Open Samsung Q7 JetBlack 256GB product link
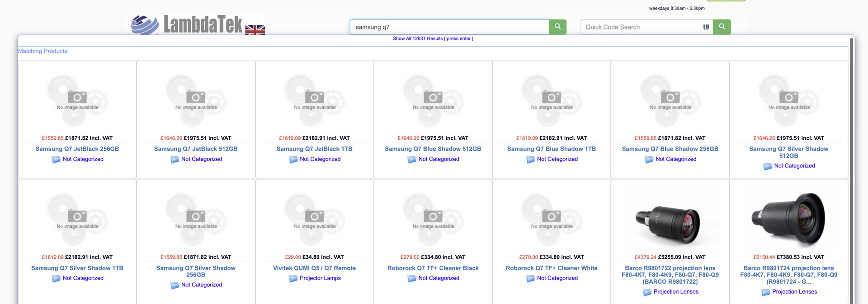 click(x=77, y=149)
